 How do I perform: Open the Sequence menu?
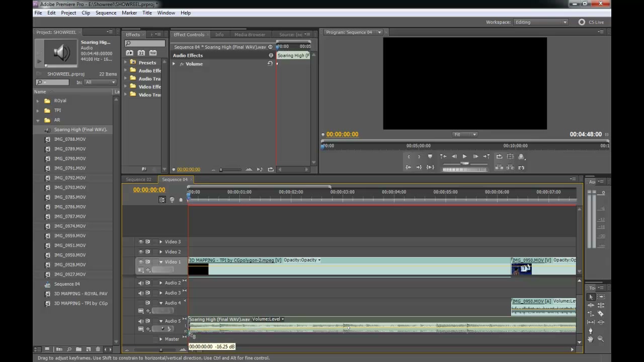(x=106, y=13)
